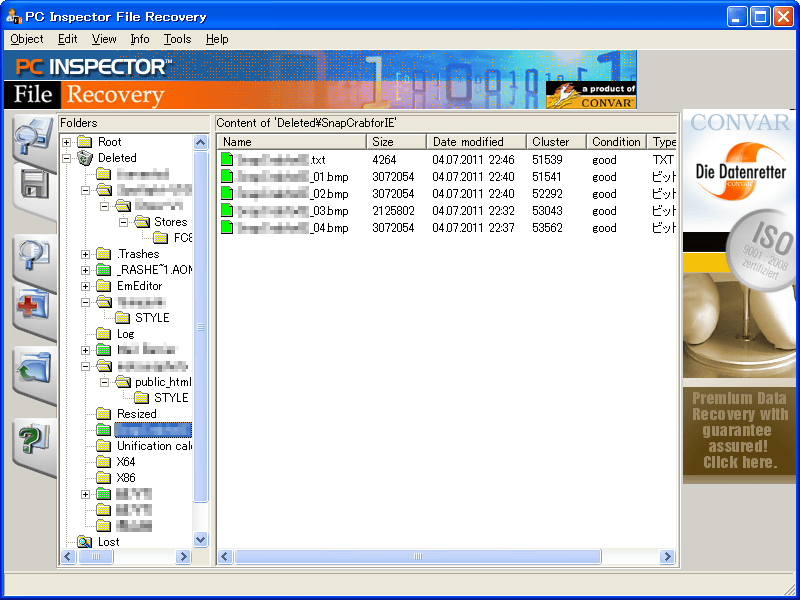Click the cluster value 51539
Screen dimensions: 800x600
point(547,160)
